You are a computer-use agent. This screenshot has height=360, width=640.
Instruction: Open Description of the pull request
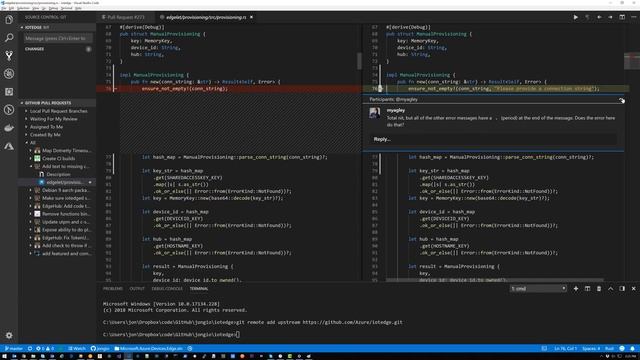[x=58, y=174]
